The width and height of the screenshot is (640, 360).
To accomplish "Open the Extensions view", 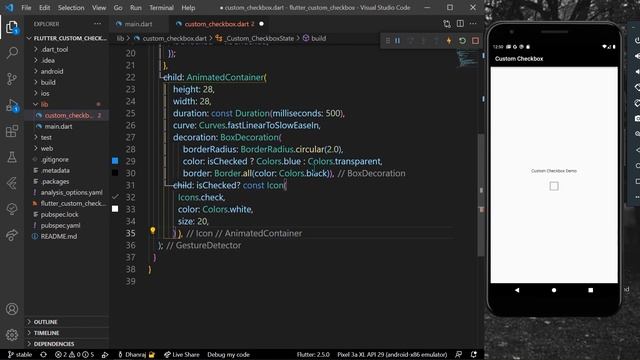I will pos(12,131).
